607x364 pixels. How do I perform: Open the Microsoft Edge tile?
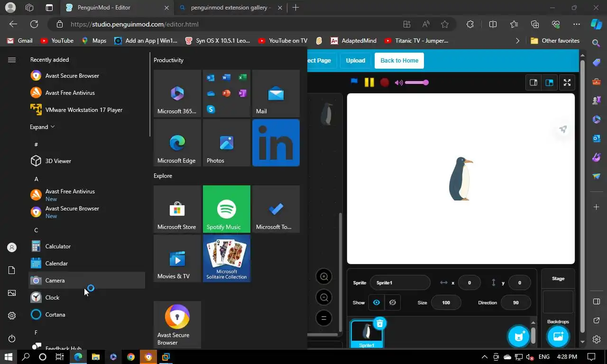tap(177, 143)
